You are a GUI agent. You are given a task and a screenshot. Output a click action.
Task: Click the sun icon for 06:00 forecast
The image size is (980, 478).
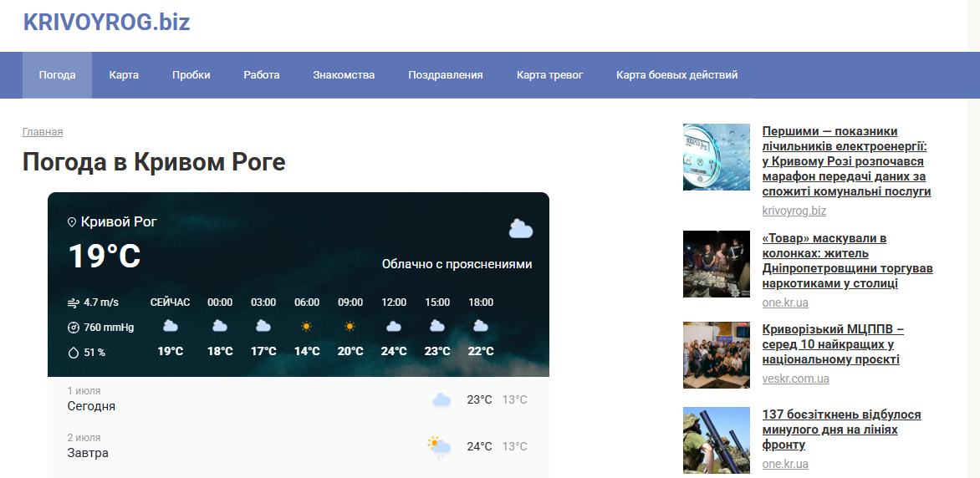(306, 326)
